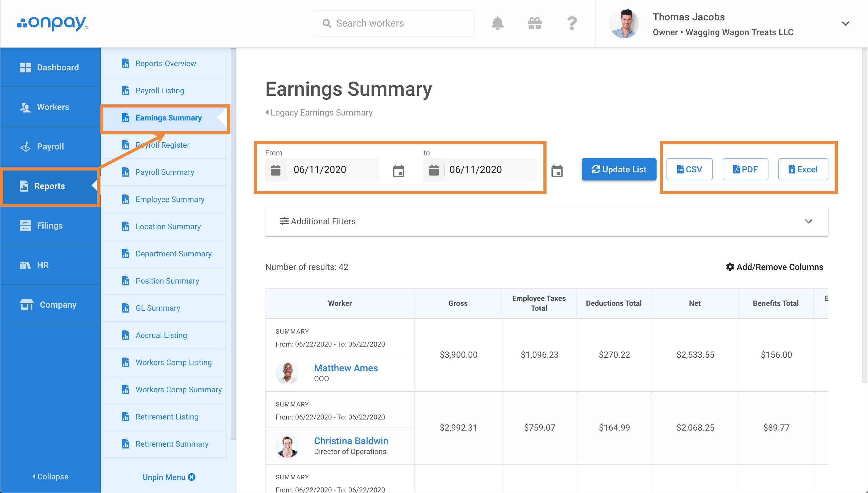Open the Workers section
Screen dimensions: 868x493
pyautogui.click(x=50, y=107)
